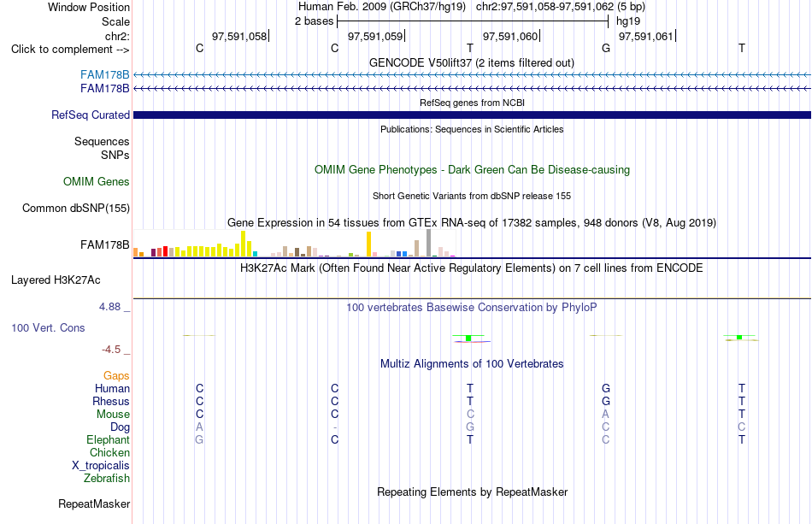812x524 pixels.
Task: Click the first FAM178B GENCODE label in light blue
Action: (x=104, y=74)
